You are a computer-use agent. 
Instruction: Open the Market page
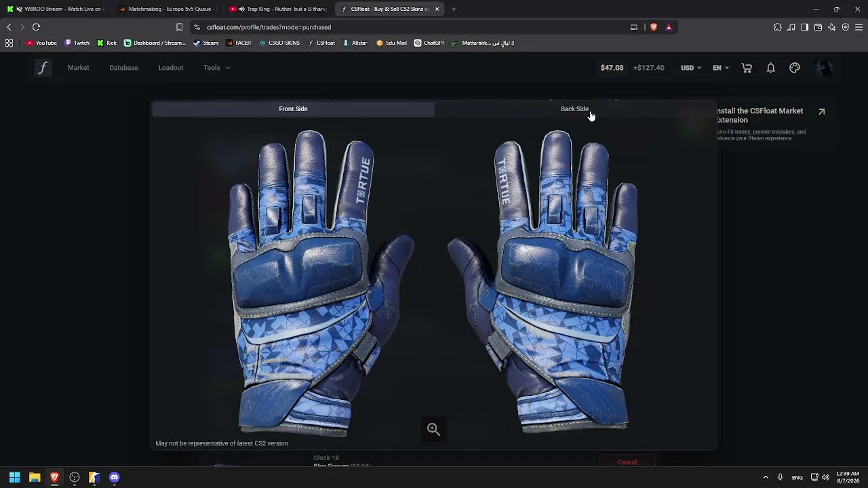[78, 68]
